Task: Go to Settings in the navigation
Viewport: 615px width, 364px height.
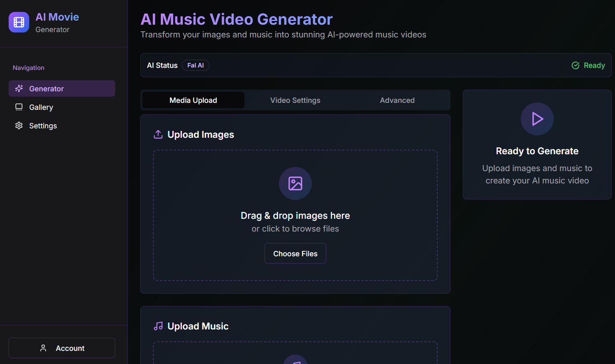Action: tap(43, 126)
